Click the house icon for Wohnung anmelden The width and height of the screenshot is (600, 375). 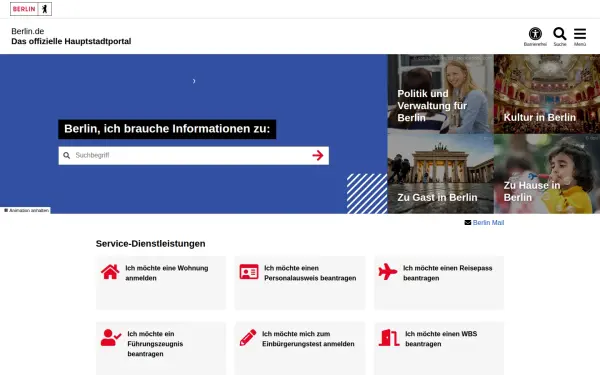(110, 272)
